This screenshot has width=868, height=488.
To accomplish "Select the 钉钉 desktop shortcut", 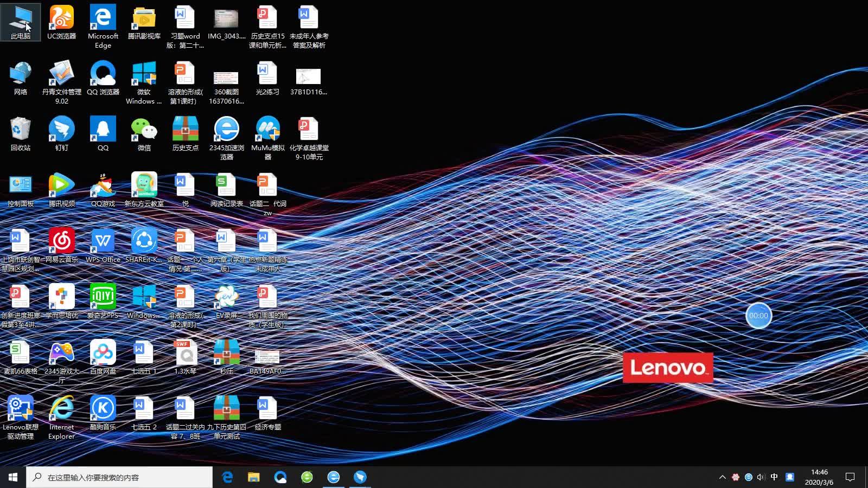I will (x=62, y=134).
